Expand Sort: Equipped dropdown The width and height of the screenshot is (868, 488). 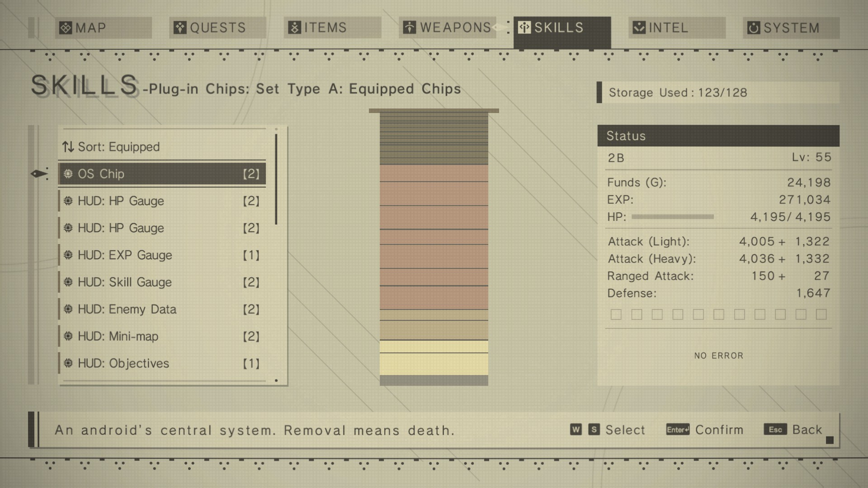pos(111,146)
